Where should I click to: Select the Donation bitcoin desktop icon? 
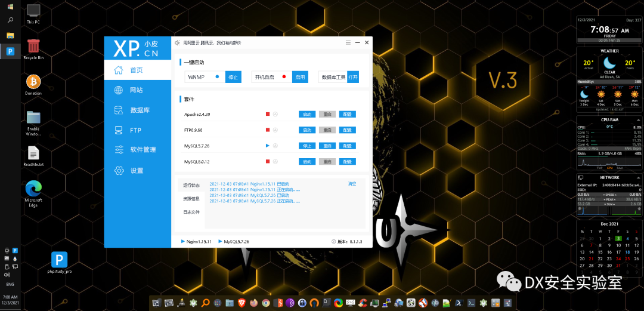(x=33, y=85)
